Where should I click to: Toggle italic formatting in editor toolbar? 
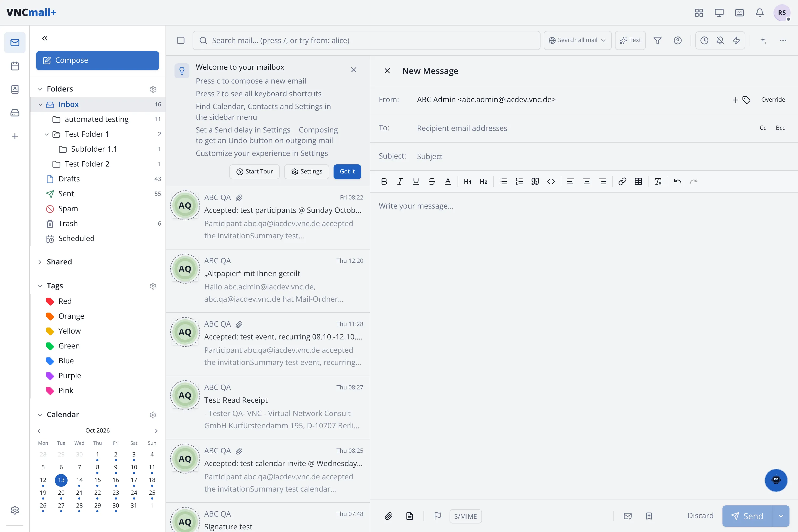click(400, 181)
